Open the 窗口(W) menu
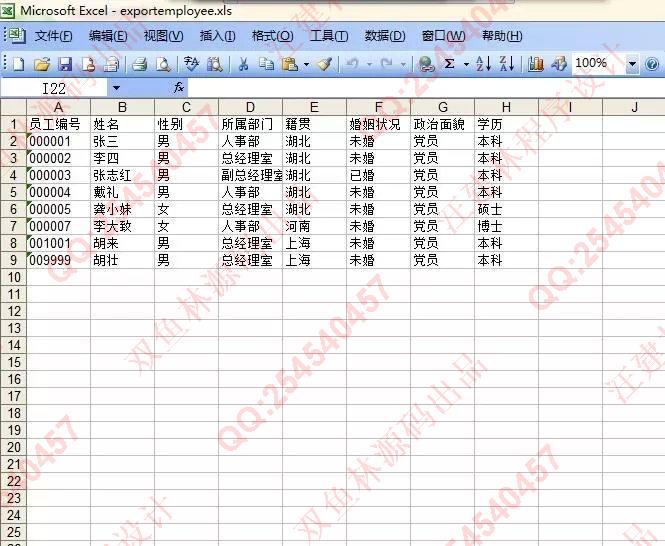The height and width of the screenshot is (546, 665). [443, 36]
